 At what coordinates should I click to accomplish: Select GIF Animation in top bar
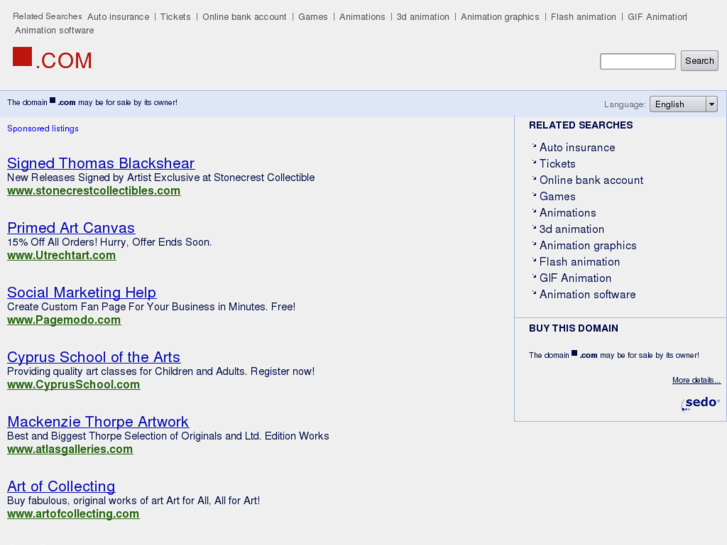coord(657,17)
